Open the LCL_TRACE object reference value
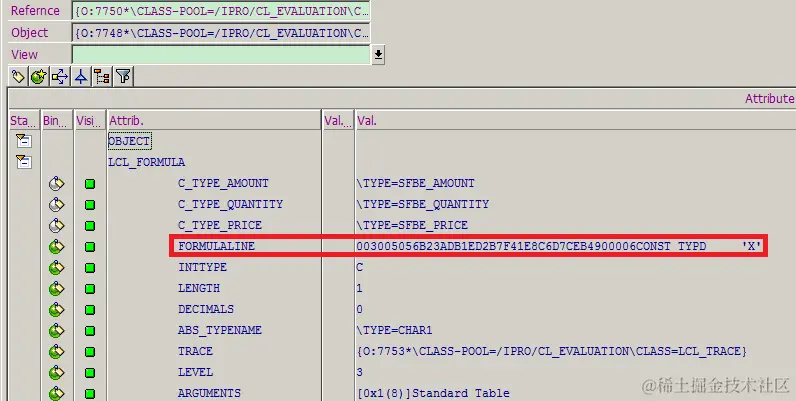The image size is (796, 401). pos(552,351)
